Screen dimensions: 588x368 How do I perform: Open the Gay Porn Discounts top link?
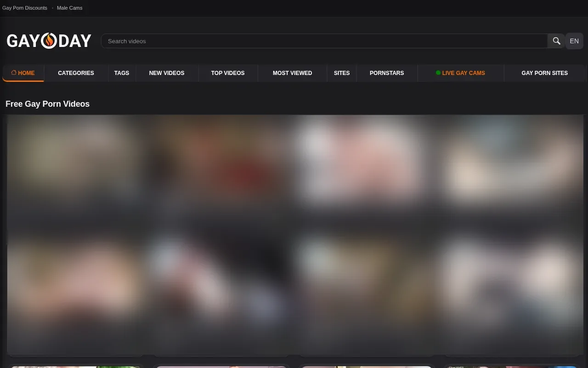[25, 8]
